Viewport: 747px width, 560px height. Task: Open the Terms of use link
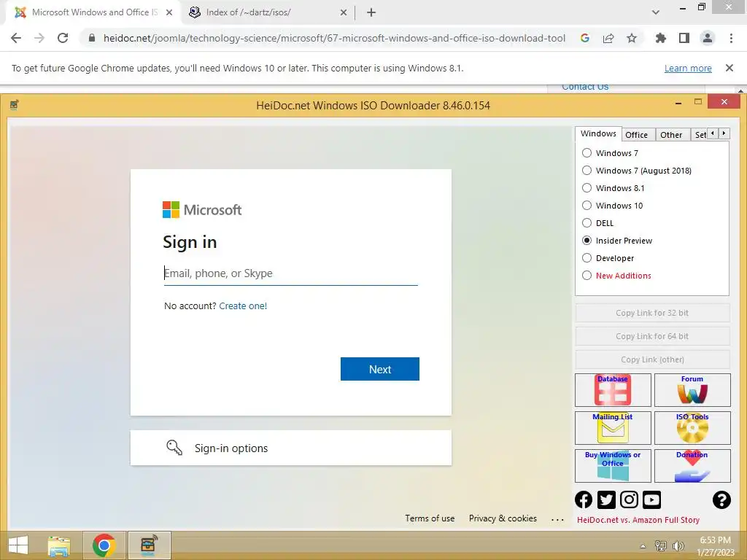pyautogui.click(x=430, y=518)
